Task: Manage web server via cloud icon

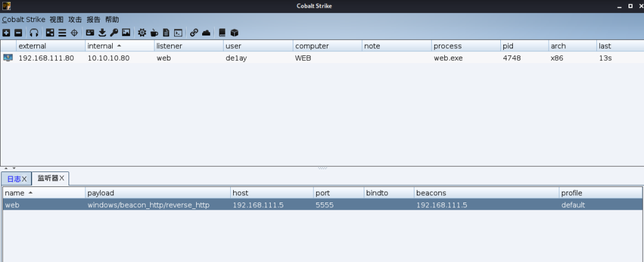Action: (206, 33)
